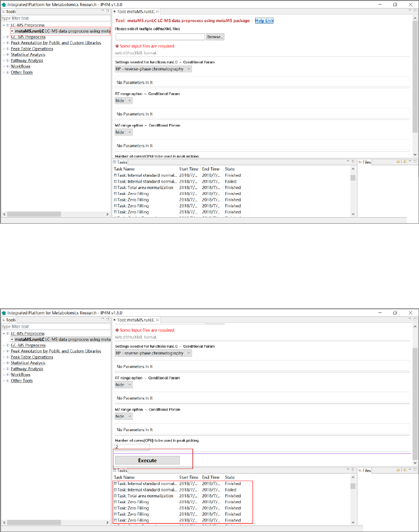Select the Tool: metaMS.runLC tab in top window
The image size is (419, 532).
[136, 12]
